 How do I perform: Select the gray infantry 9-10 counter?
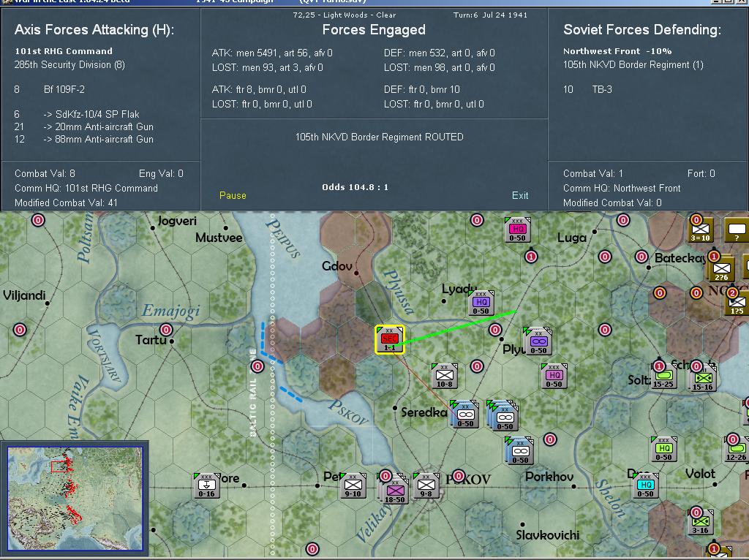[x=353, y=485]
